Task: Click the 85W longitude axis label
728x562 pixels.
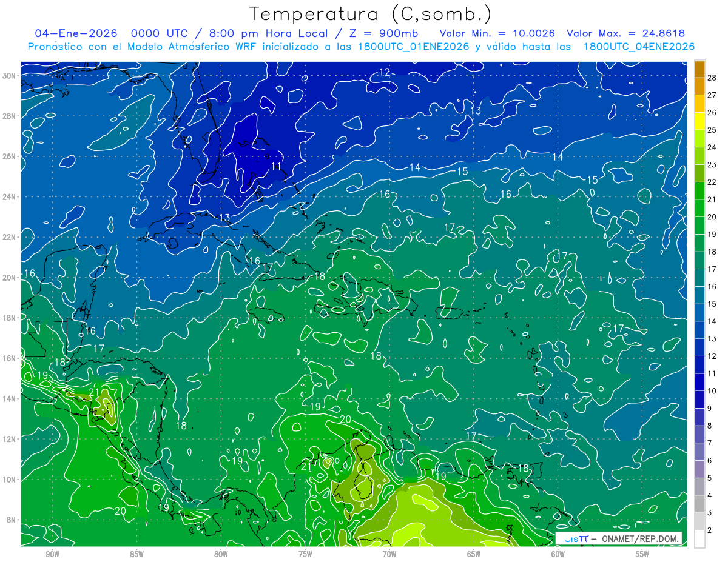Action: point(137,554)
